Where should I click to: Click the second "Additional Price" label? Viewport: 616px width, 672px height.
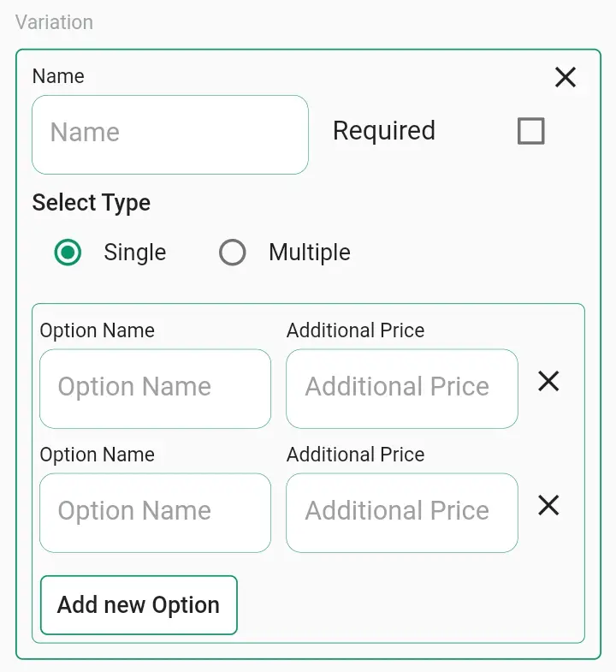tap(356, 455)
